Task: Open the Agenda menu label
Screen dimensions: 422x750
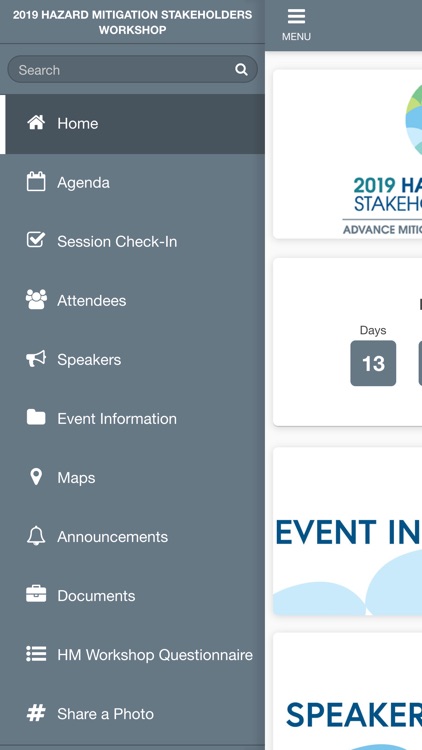Action: 83,183
